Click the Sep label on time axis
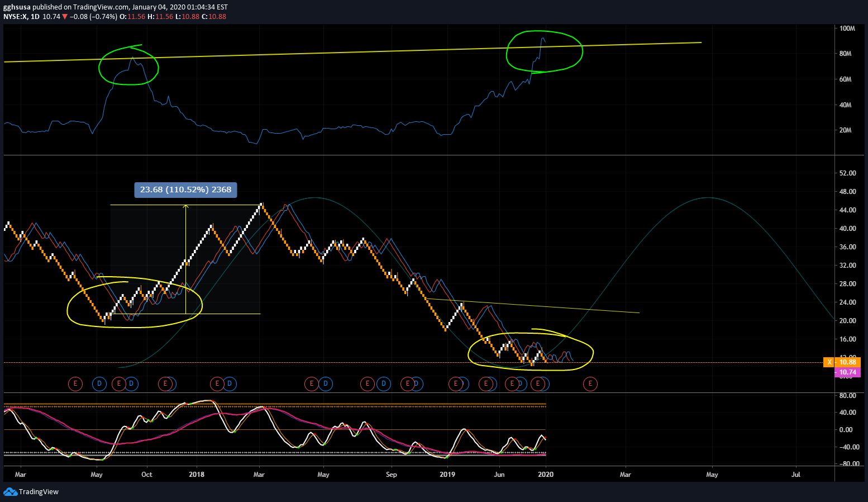This screenshot has height=502, width=868. [x=391, y=475]
